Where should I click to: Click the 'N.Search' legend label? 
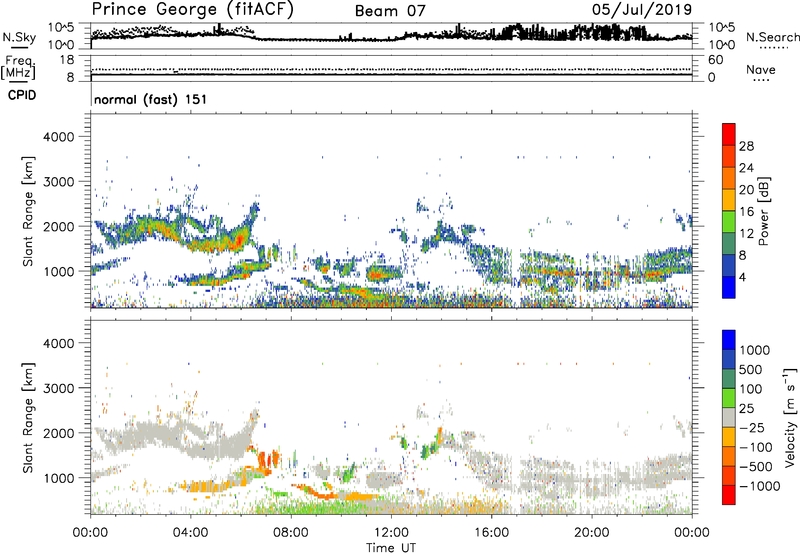tap(773, 37)
